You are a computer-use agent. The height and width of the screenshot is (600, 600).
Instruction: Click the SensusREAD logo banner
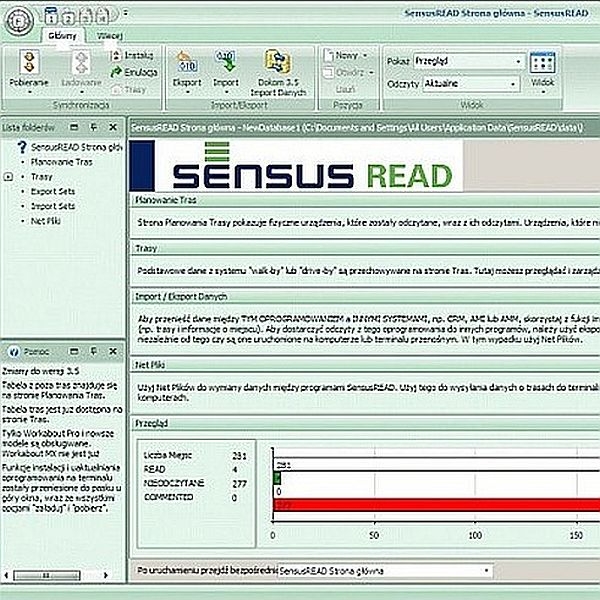coord(296,165)
